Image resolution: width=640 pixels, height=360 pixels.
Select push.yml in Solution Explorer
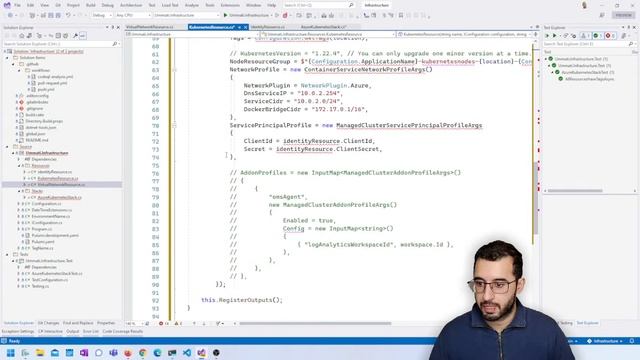[46, 89]
